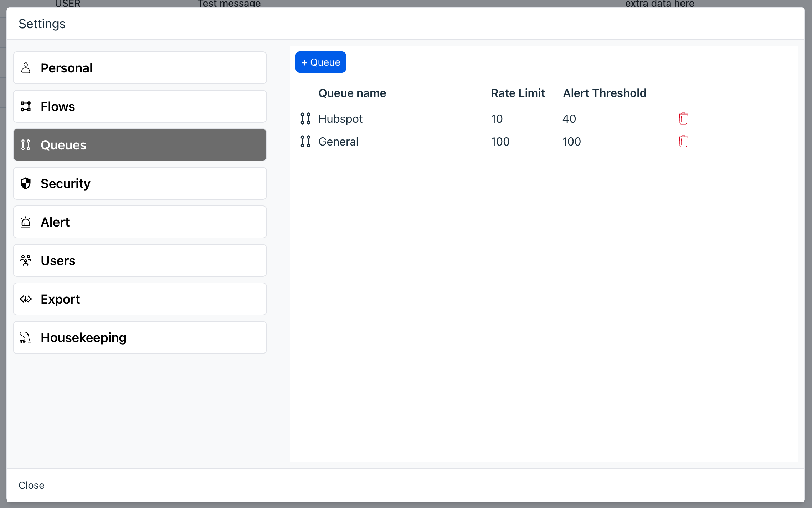Click the Flows diagram icon
812x508 pixels.
pos(26,106)
